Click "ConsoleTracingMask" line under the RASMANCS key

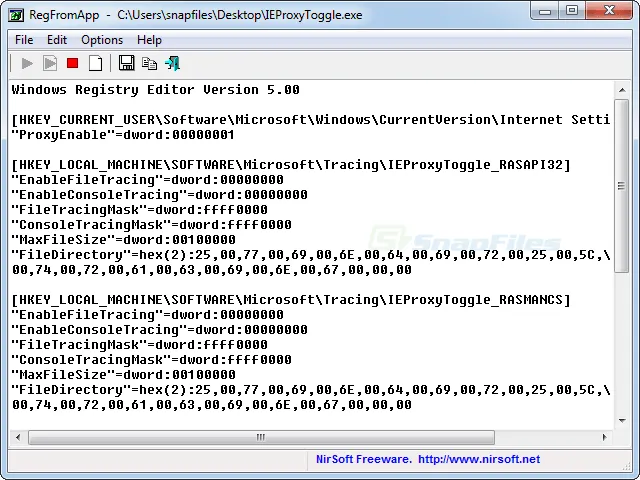(151, 360)
